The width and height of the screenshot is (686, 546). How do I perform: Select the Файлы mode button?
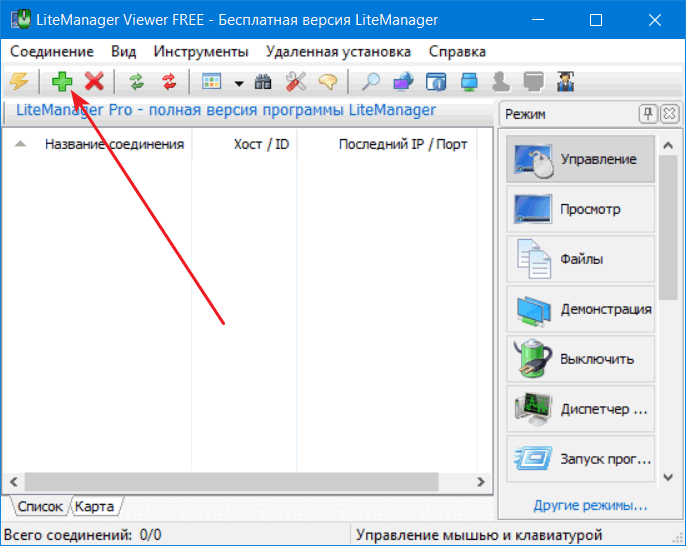click(x=581, y=260)
